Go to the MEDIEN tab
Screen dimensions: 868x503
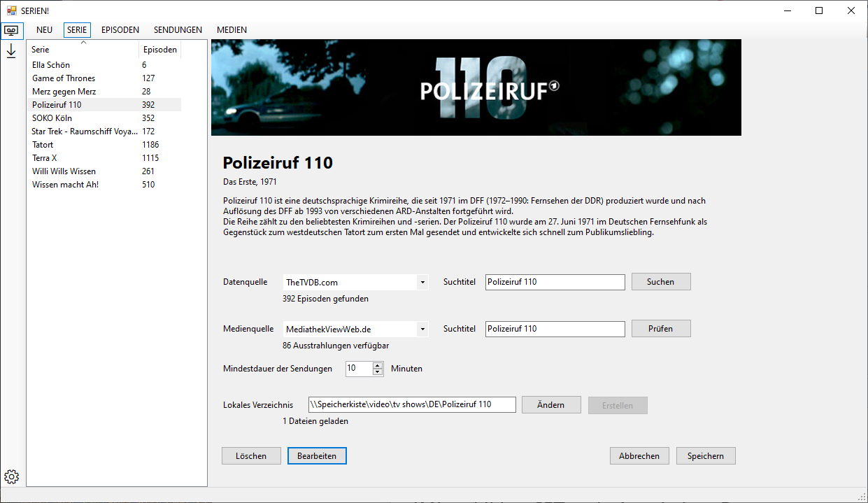[232, 30]
